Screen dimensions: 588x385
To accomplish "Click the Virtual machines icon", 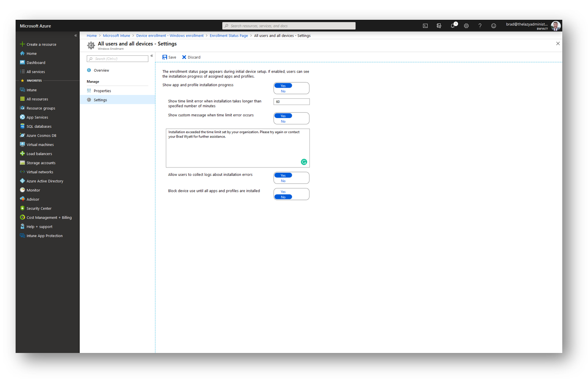I will coord(22,144).
